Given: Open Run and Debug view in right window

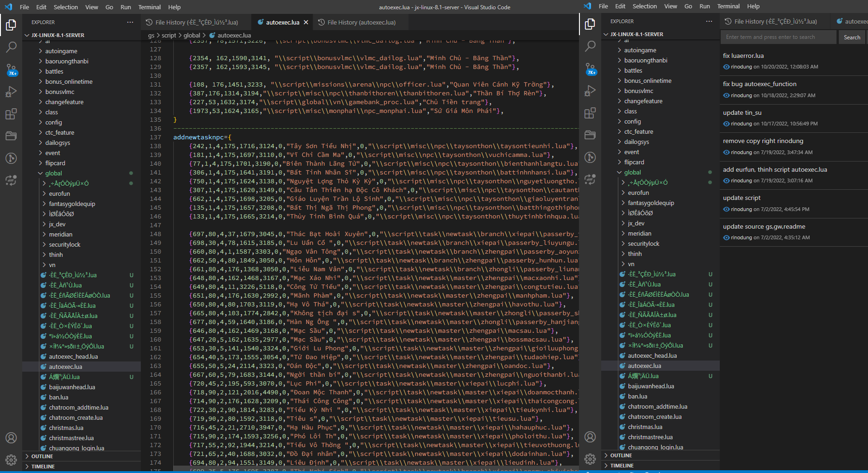Looking at the screenshot, I should point(590,91).
